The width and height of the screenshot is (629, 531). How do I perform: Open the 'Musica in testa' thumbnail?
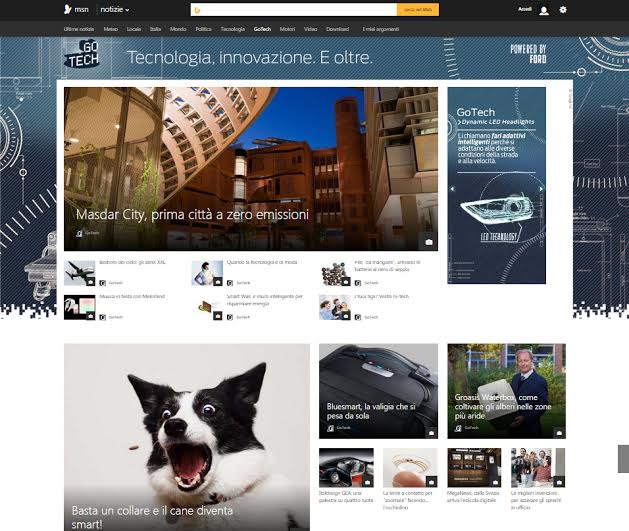[79, 307]
